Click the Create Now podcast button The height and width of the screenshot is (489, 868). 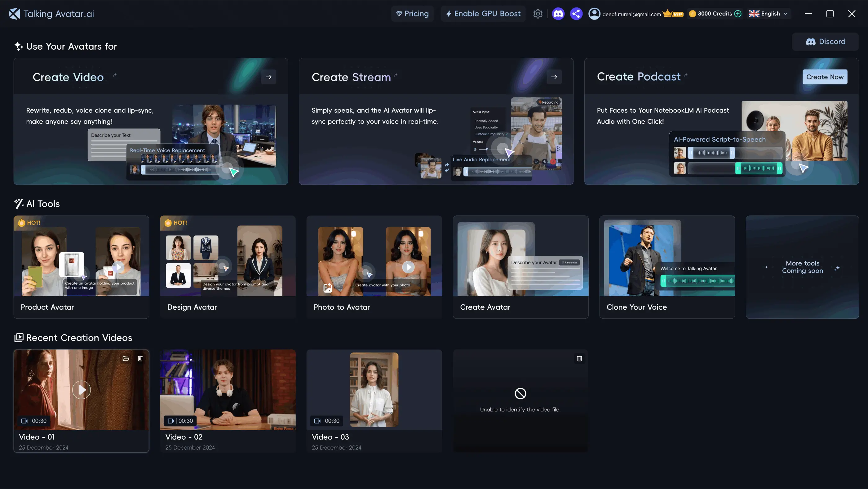tap(825, 77)
